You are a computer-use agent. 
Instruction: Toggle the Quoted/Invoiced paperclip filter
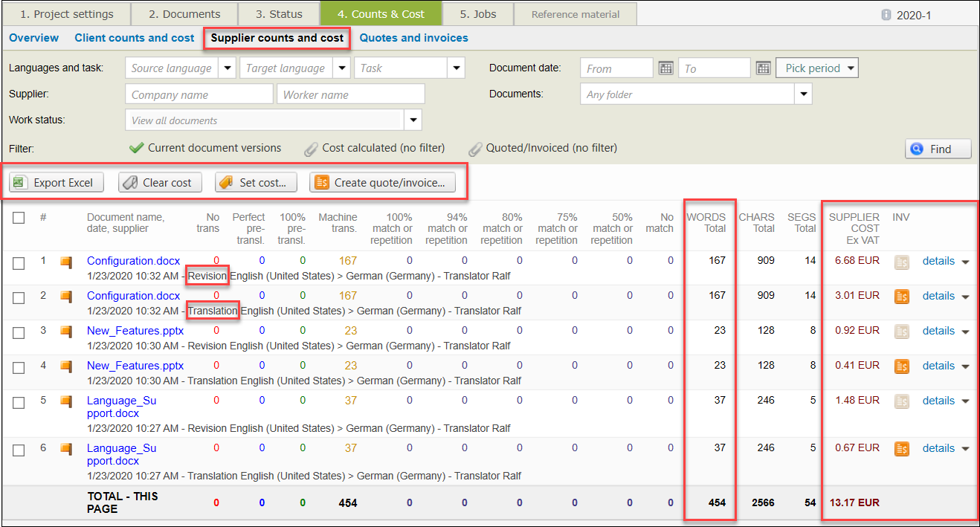(476, 149)
